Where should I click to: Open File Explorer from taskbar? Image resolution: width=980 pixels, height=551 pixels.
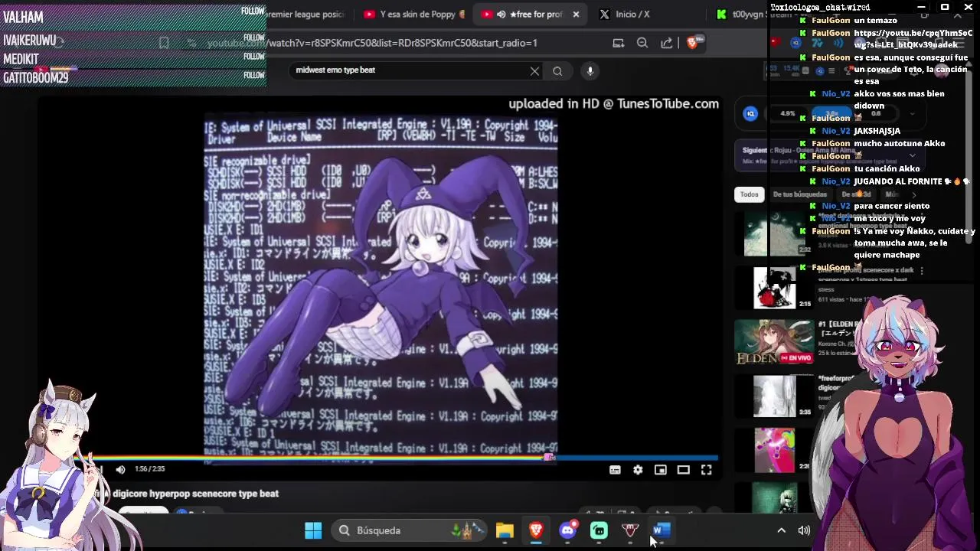click(505, 530)
